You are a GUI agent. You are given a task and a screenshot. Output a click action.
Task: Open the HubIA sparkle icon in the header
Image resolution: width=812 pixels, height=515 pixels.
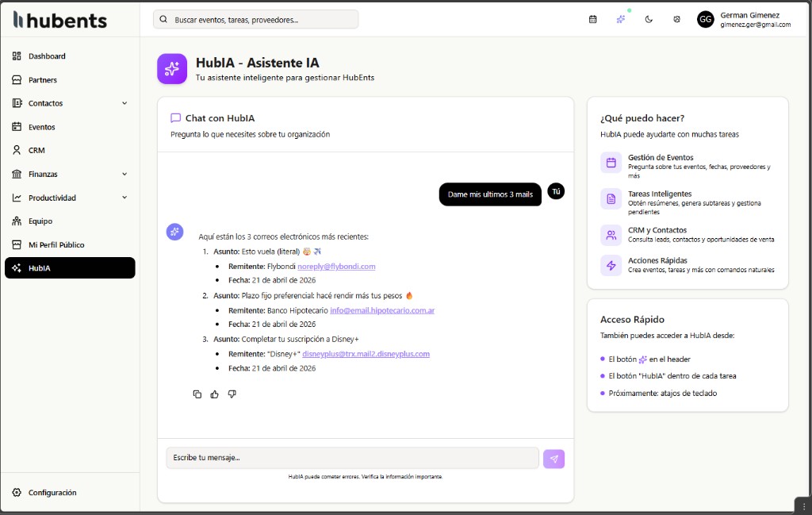point(620,18)
